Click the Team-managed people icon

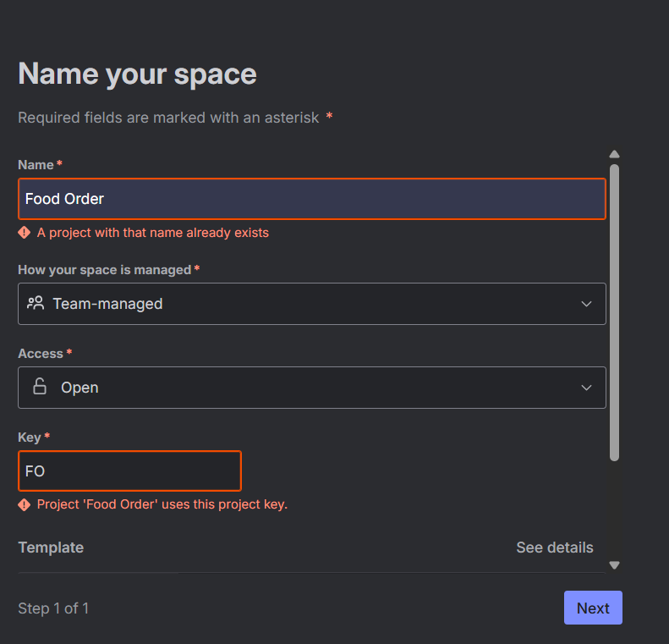tap(36, 303)
